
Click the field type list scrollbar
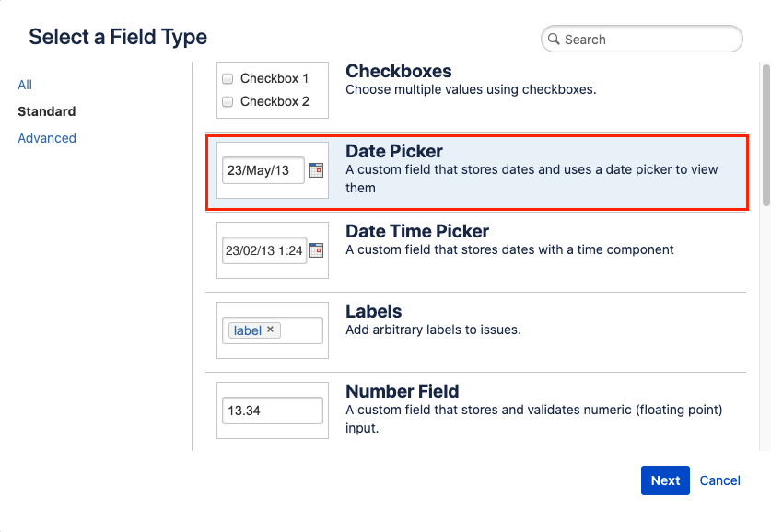(x=766, y=135)
